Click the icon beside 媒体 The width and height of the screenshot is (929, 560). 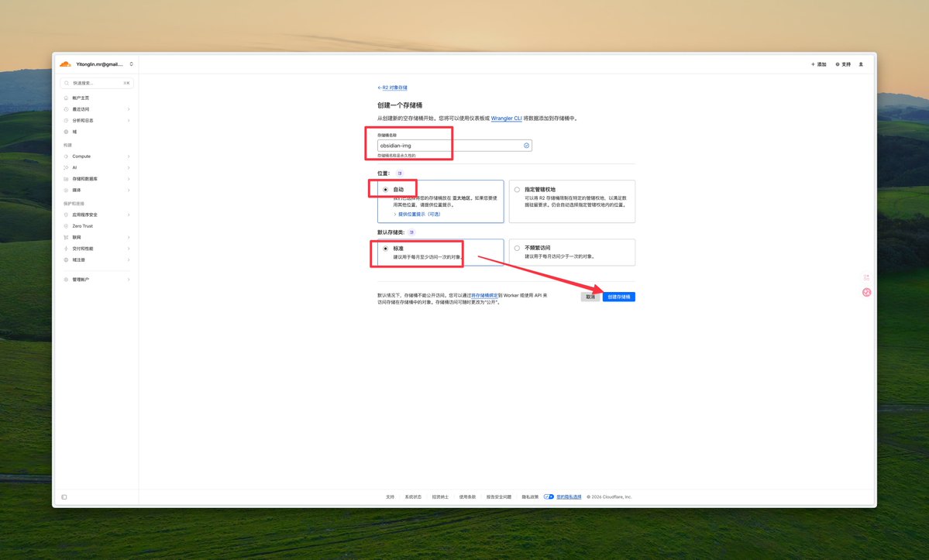pos(66,190)
